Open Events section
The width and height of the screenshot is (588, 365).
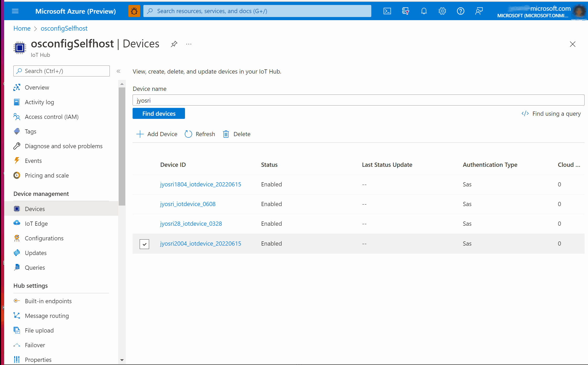pos(33,160)
